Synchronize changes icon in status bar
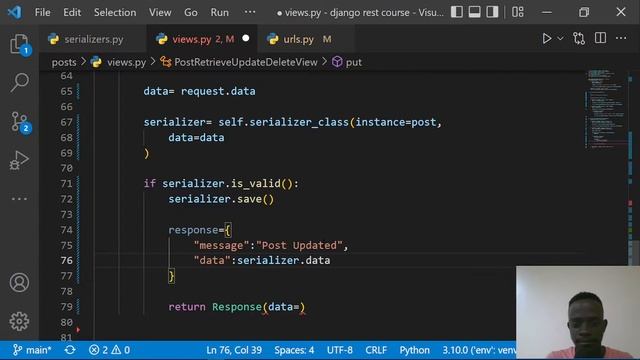The height and width of the screenshot is (360, 640). click(70, 350)
